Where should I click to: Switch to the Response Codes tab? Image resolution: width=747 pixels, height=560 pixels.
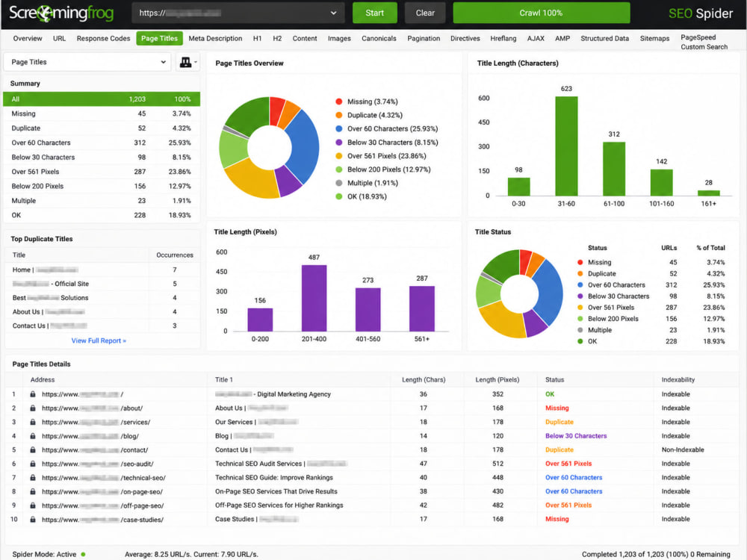[x=103, y=39]
